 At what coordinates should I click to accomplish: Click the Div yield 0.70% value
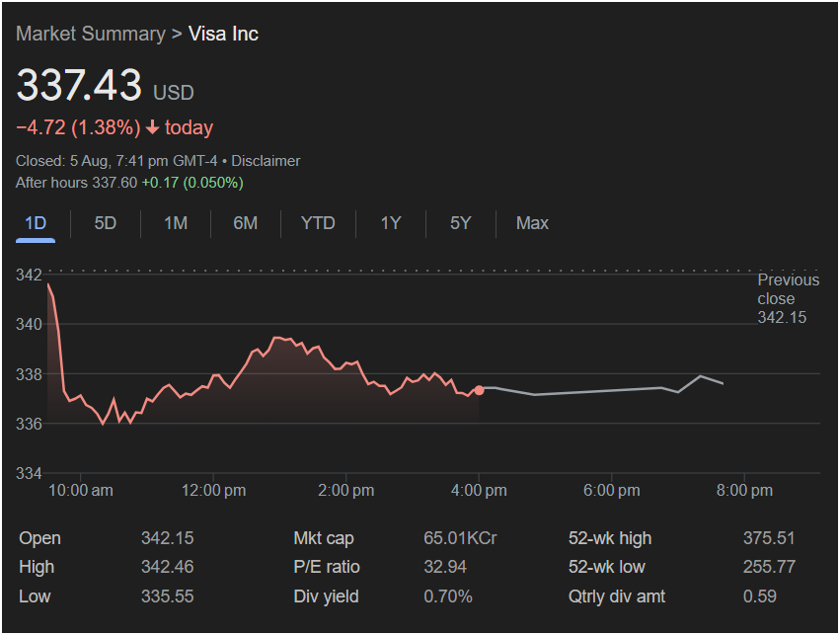448,596
